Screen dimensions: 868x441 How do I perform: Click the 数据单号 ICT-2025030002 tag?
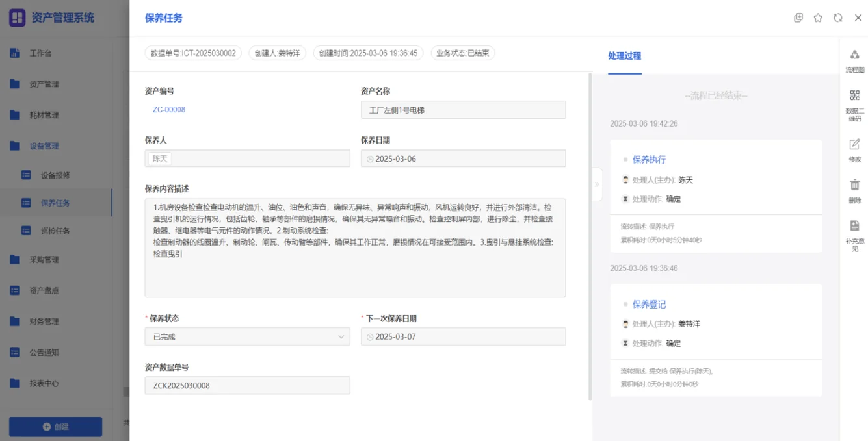(193, 53)
